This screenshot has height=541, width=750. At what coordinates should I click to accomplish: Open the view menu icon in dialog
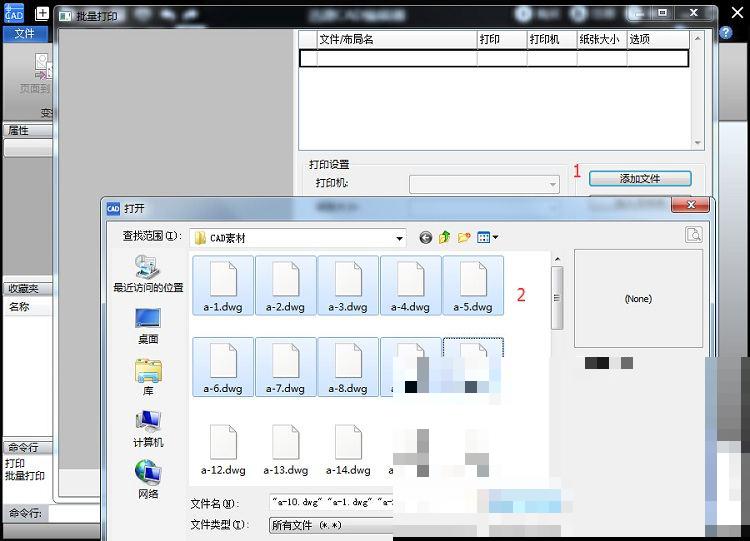[x=484, y=237]
